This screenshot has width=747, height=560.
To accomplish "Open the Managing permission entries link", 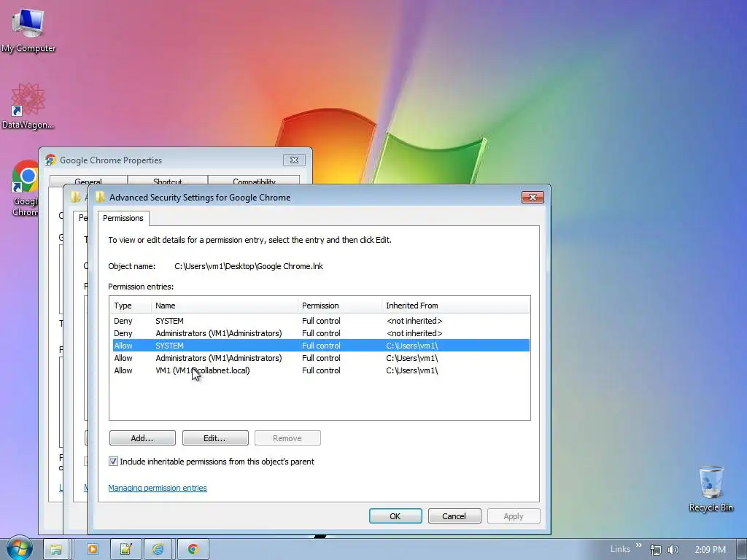I will click(x=158, y=488).
